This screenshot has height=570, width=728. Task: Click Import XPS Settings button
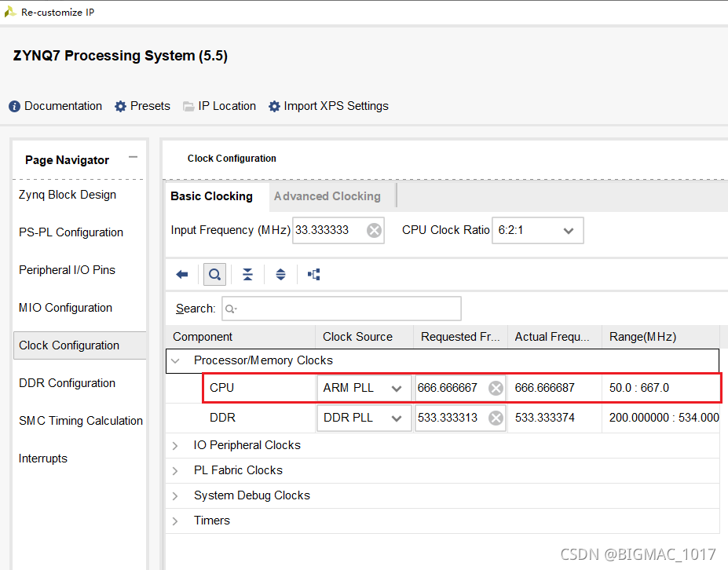click(x=336, y=106)
